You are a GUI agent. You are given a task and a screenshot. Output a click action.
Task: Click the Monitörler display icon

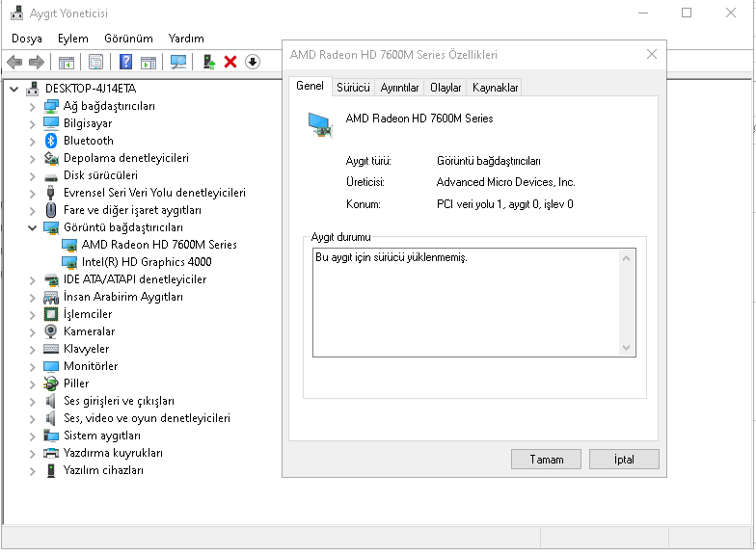click(50, 366)
